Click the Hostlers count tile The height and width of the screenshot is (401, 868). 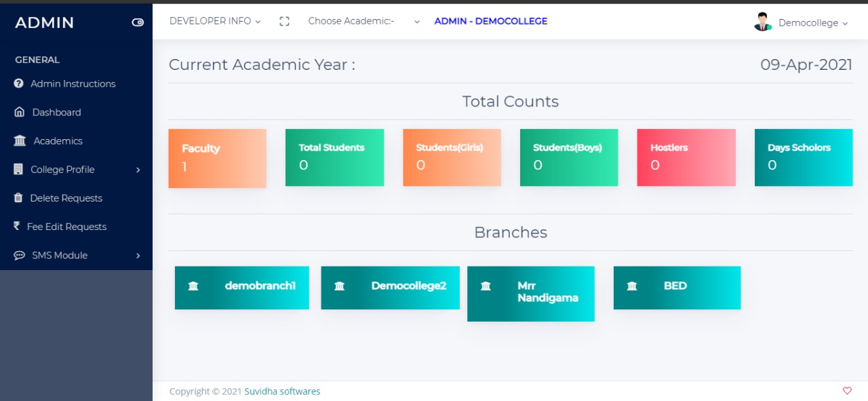point(686,157)
